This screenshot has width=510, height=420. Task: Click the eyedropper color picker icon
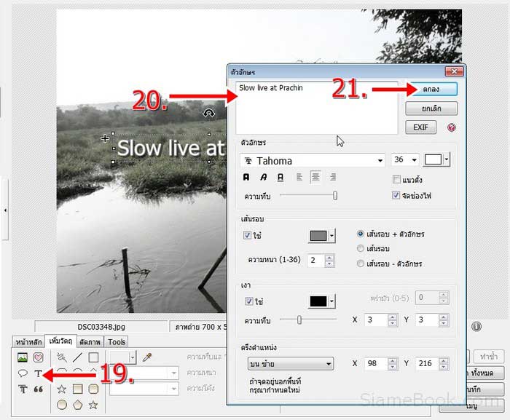(x=147, y=357)
